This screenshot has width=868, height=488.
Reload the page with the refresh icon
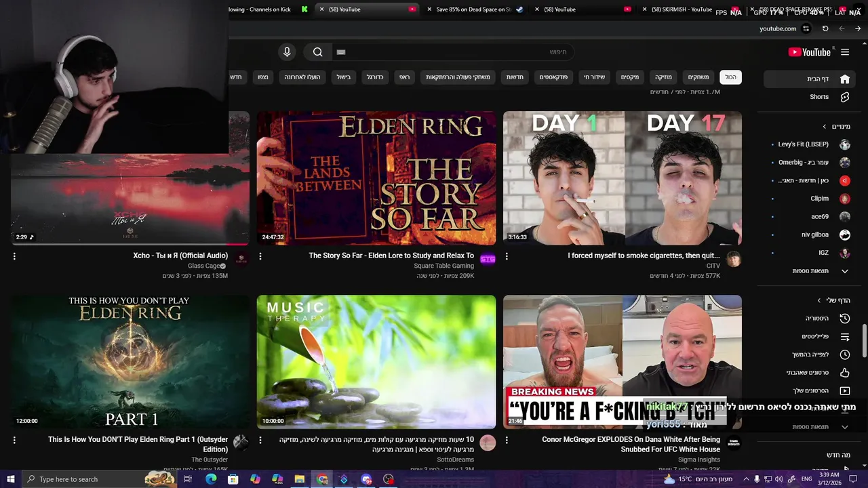tap(825, 28)
